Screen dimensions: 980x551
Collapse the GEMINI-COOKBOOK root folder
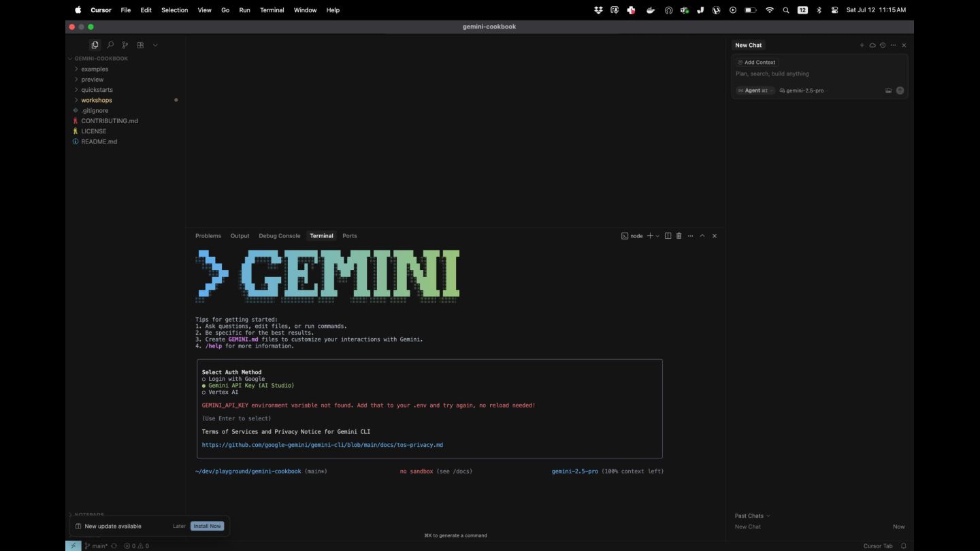99,59
